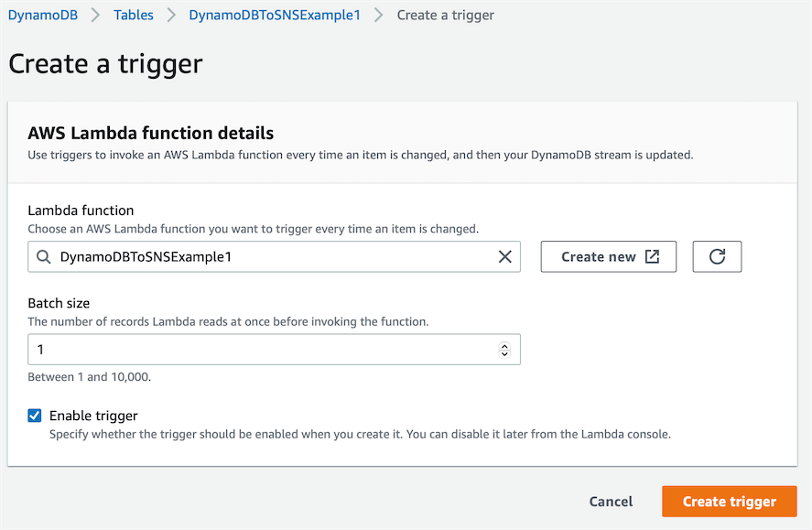Cancel trigger creation

point(611,501)
